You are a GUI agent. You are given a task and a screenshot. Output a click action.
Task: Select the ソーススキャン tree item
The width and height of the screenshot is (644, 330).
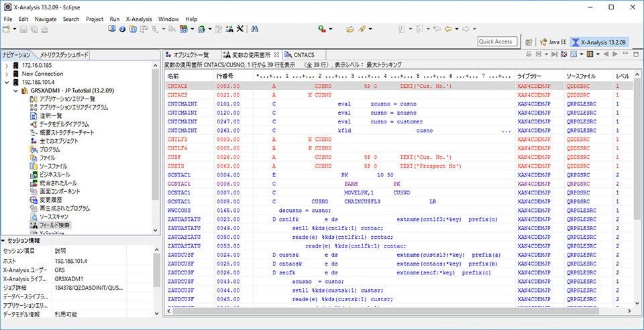[x=54, y=216]
